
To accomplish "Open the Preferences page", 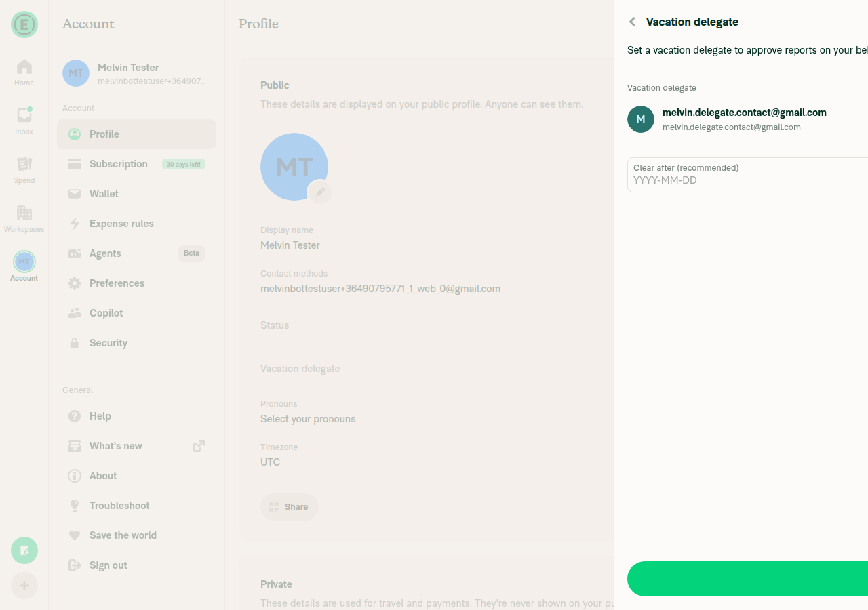I will click(x=136, y=283).
